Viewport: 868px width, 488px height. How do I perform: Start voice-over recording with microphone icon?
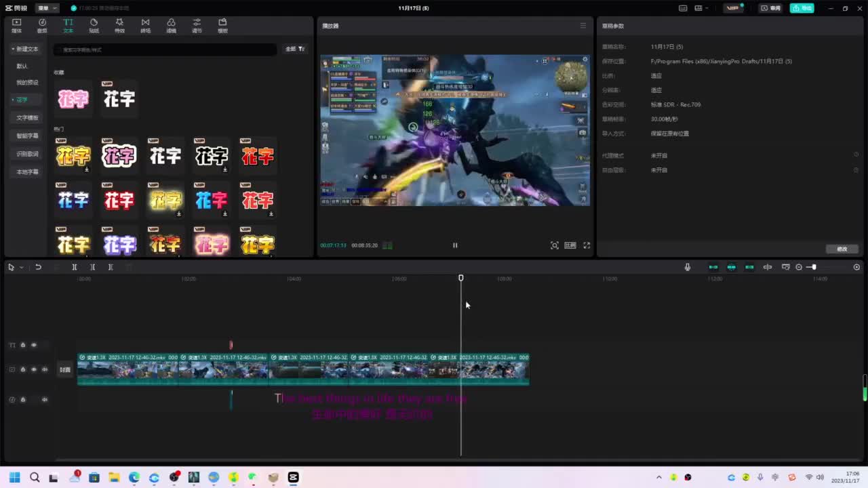tap(687, 267)
